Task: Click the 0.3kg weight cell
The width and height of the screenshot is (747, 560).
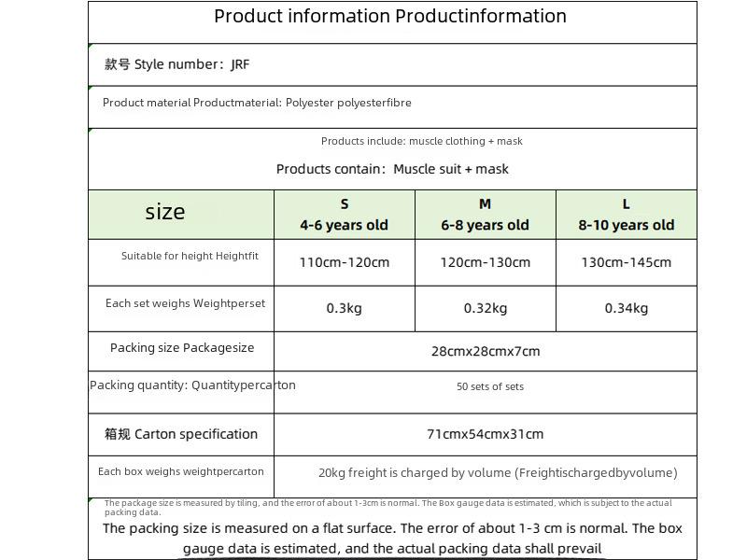Action: 345,309
